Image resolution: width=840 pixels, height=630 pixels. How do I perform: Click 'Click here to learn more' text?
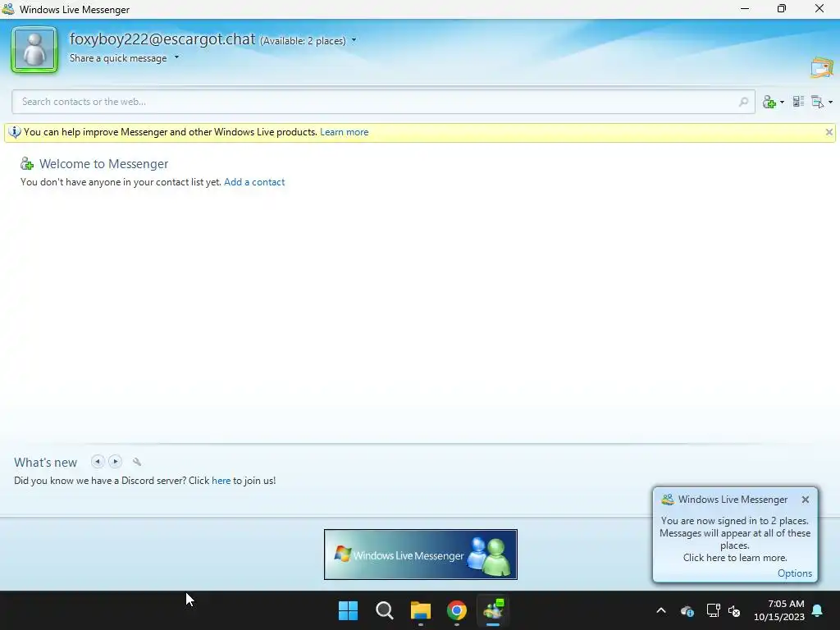point(735,558)
